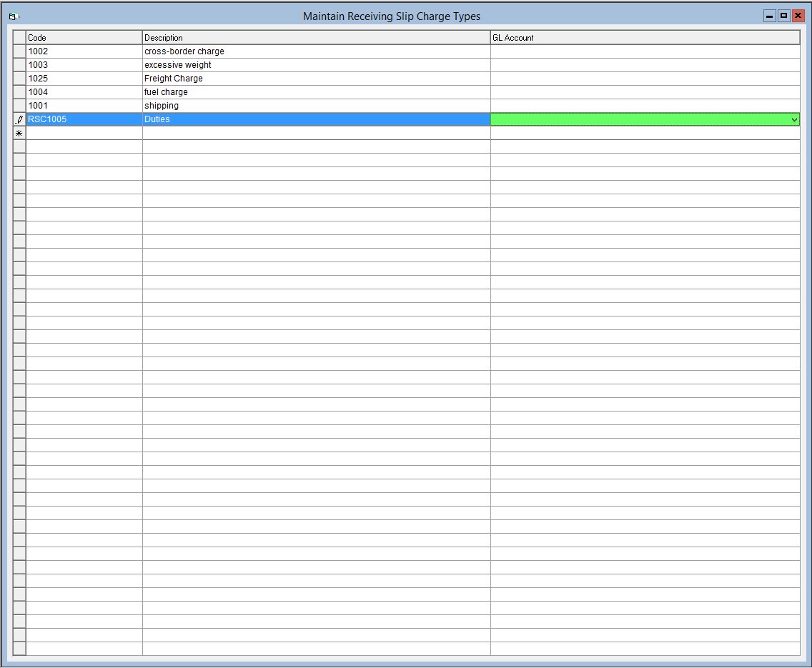Click the new row Code cell
This screenshot has height=668, width=812.
pos(84,133)
